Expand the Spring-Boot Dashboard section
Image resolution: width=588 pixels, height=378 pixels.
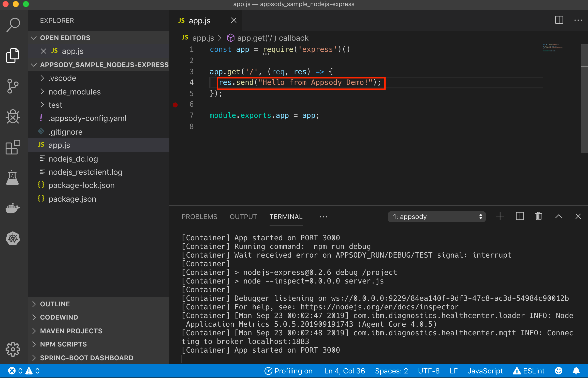[99, 358]
